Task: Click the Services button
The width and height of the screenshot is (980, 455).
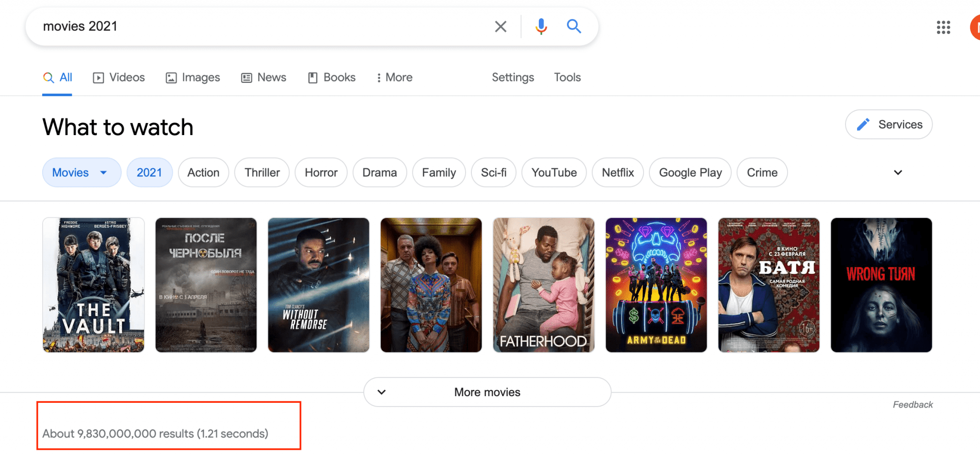Action: click(x=888, y=124)
